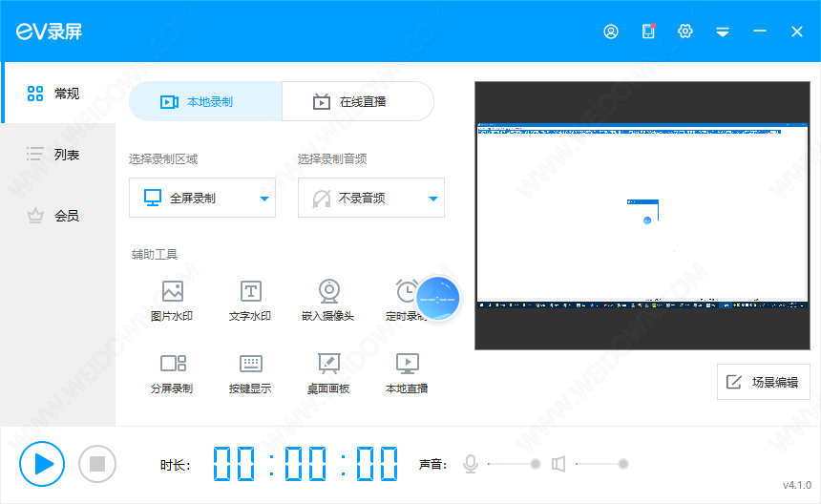Click the screen preview thumbnail
This screenshot has height=504, width=821.
[x=642, y=216]
